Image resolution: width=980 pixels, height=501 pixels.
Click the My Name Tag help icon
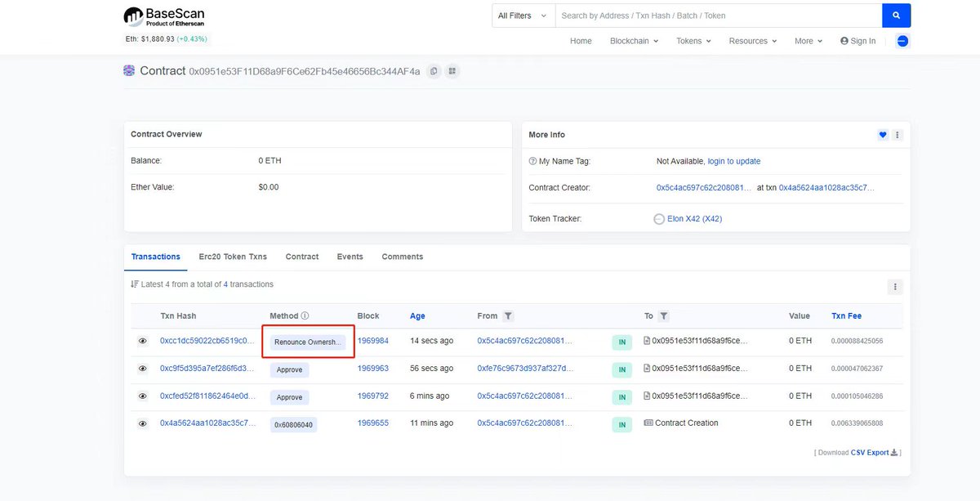(x=532, y=161)
